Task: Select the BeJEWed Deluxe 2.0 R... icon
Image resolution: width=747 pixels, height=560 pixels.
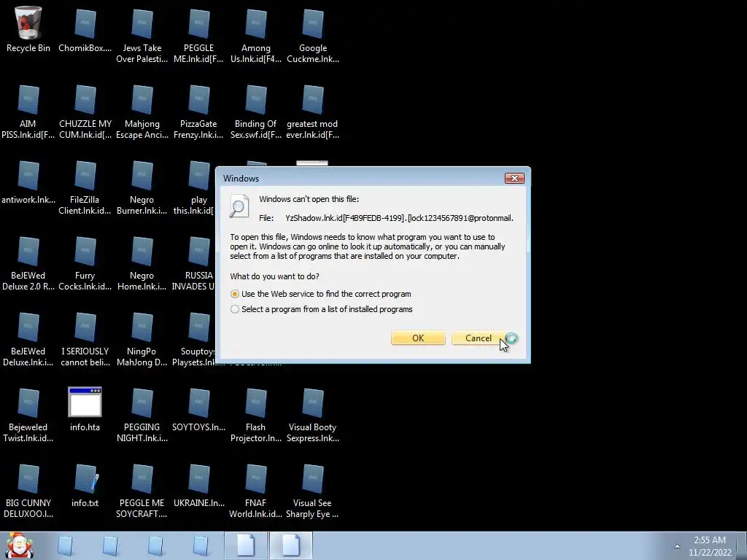Action: pyautogui.click(x=28, y=262)
